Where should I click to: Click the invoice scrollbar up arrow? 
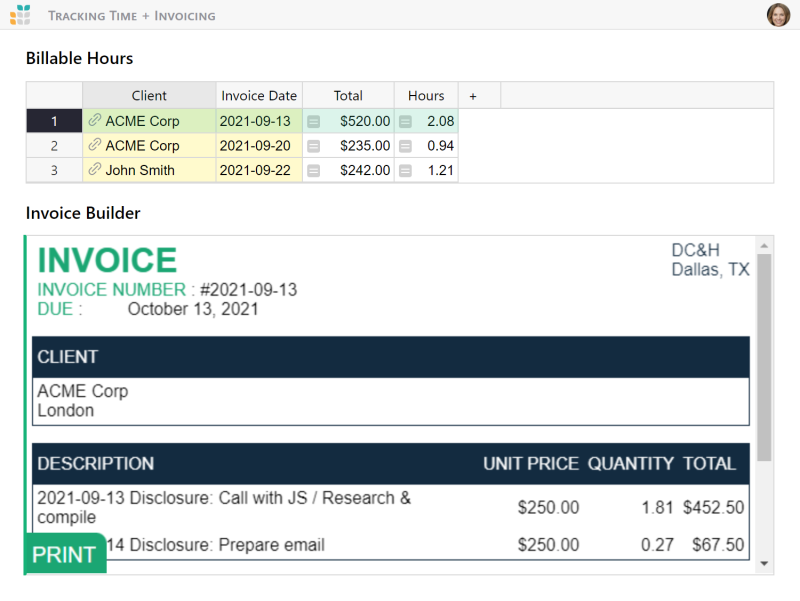tap(765, 246)
